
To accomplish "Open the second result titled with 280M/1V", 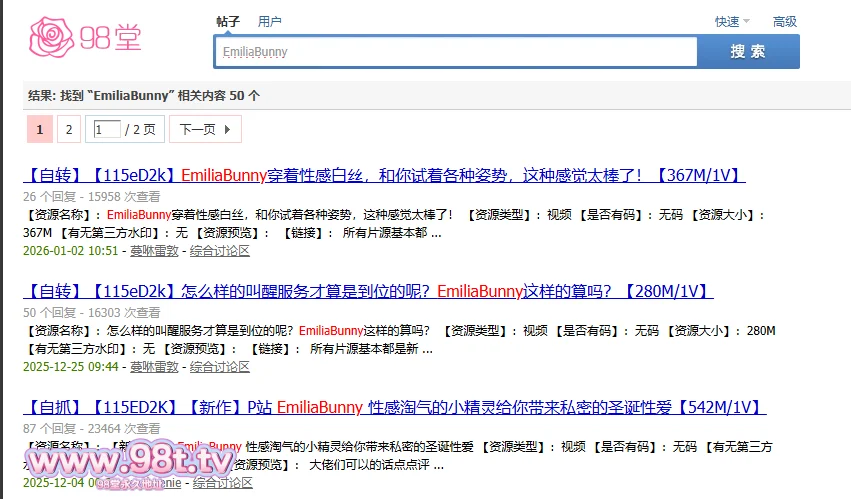I will 367,292.
